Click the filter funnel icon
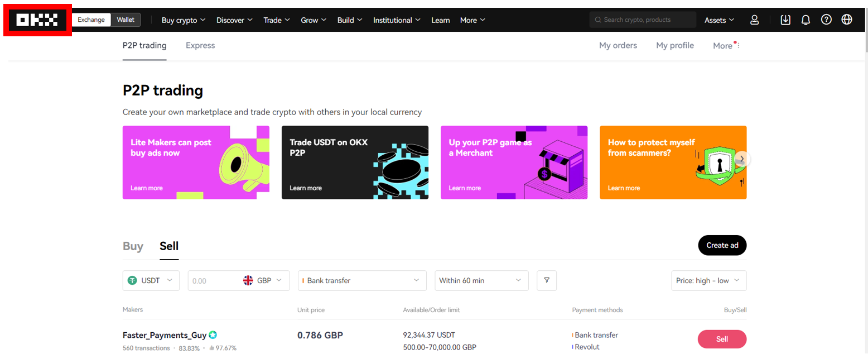Screen dimensions: 868x354 (547, 280)
